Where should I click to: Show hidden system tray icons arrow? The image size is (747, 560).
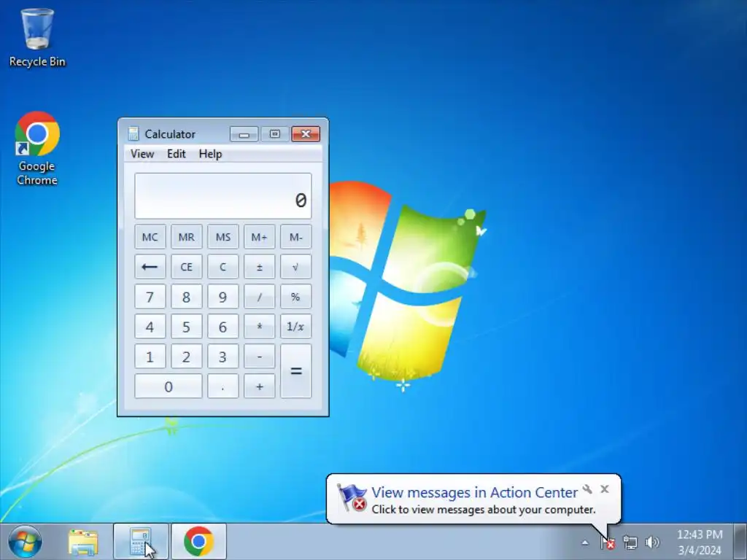585,542
